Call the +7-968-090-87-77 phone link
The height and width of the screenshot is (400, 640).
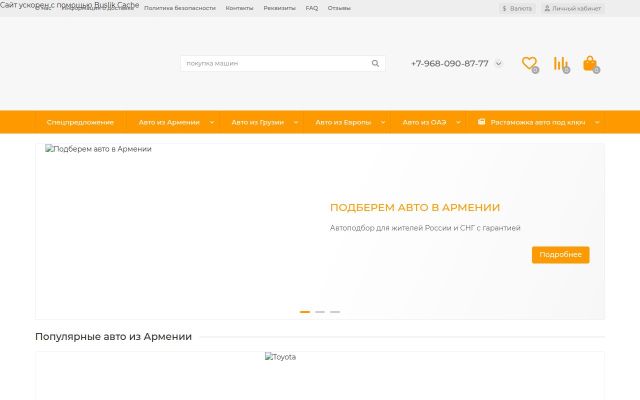pos(449,63)
